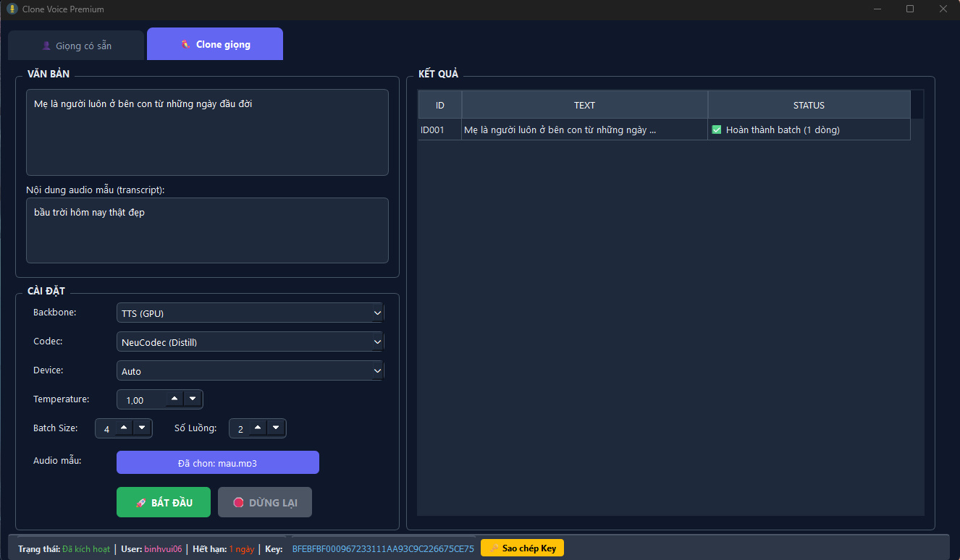The height and width of the screenshot is (560, 960).
Task: Click the Clone Voice Premium app icon
Action: (12, 9)
